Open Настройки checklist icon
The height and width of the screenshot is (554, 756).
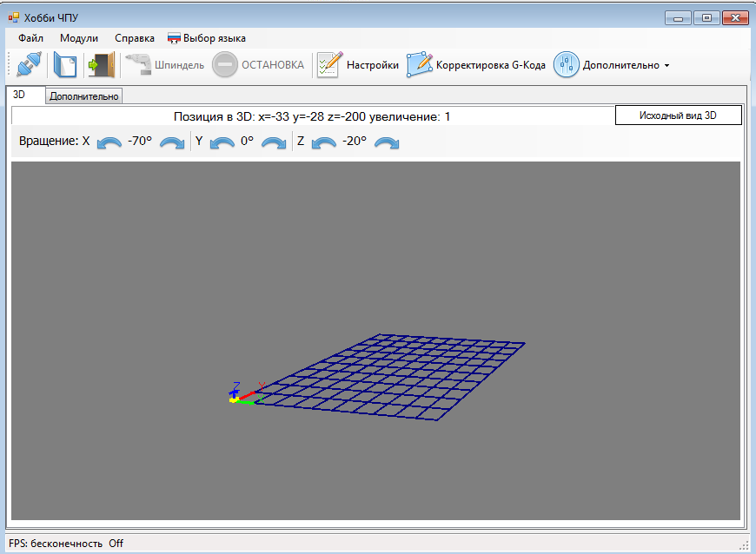pyautogui.click(x=330, y=64)
